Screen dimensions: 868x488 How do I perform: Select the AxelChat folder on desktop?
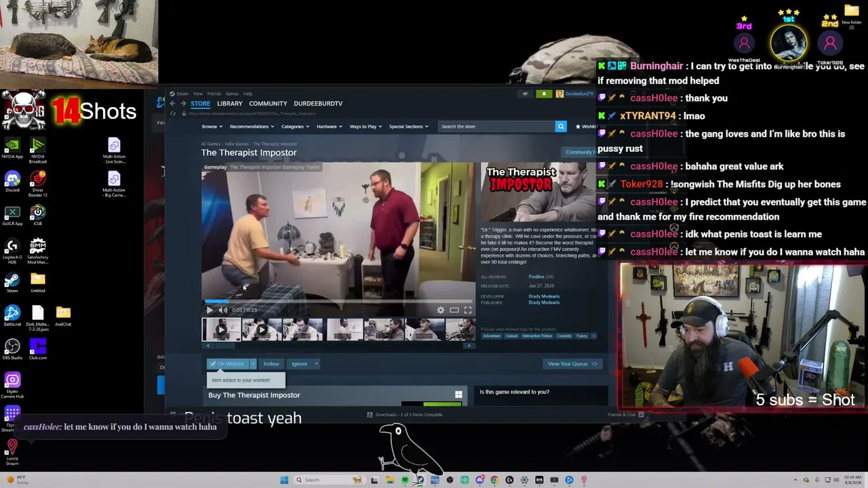click(x=63, y=316)
